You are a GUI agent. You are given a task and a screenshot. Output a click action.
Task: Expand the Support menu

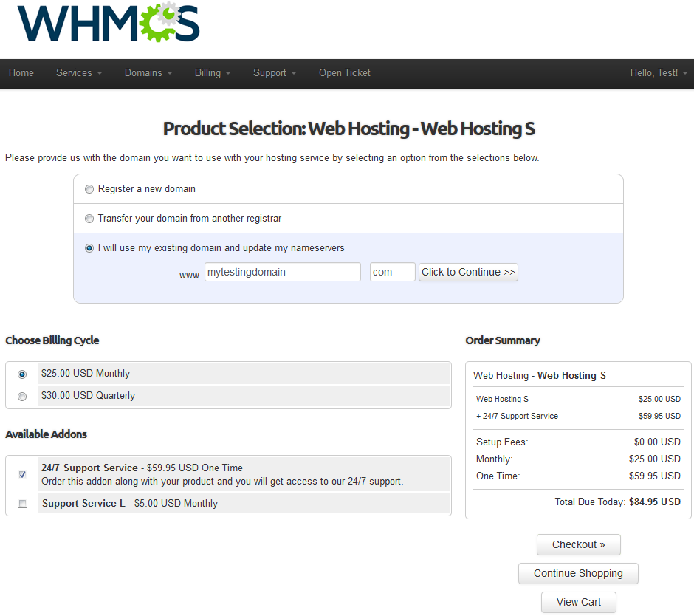(275, 72)
